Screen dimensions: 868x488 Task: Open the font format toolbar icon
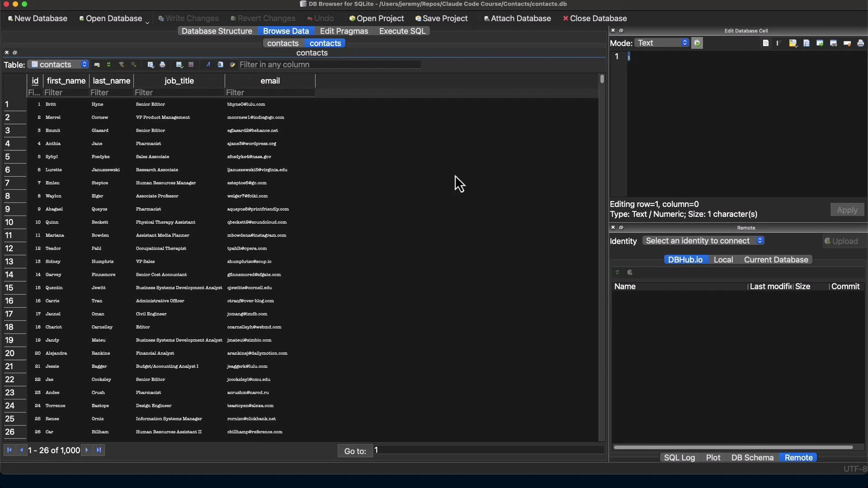tap(208, 65)
